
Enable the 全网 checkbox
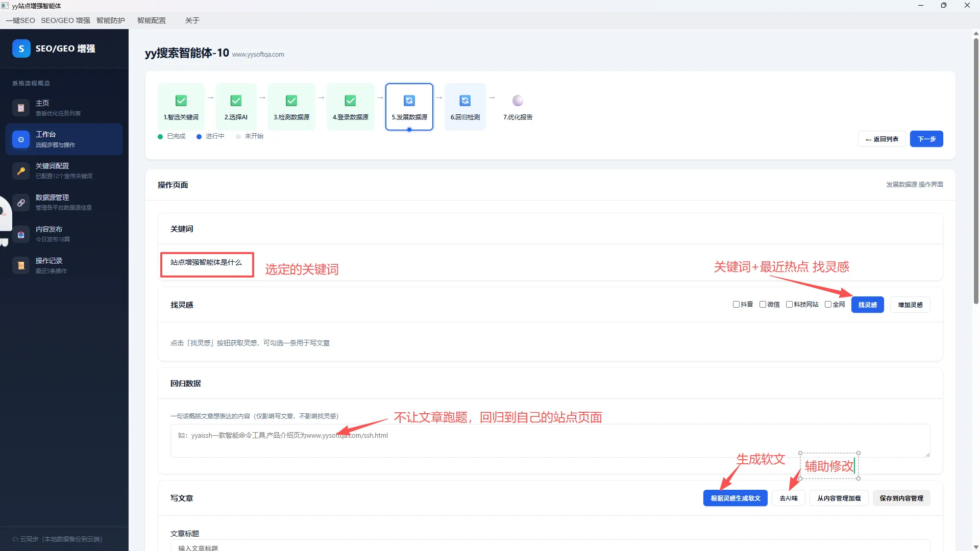tap(828, 305)
